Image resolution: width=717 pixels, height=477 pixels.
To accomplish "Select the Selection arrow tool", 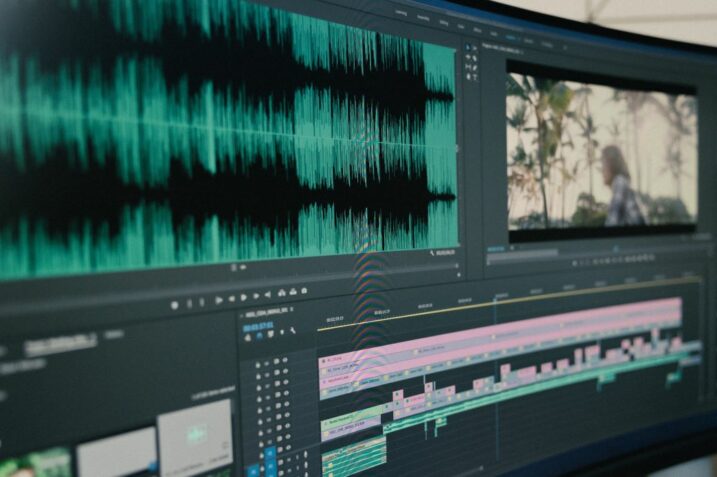I will (x=467, y=47).
